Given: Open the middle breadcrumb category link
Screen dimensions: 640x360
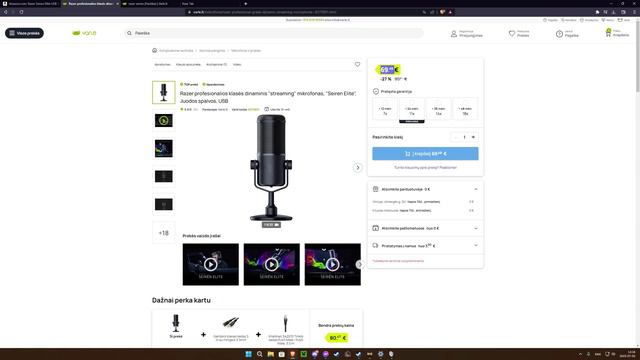Looking at the screenshot, I should tap(212, 51).
